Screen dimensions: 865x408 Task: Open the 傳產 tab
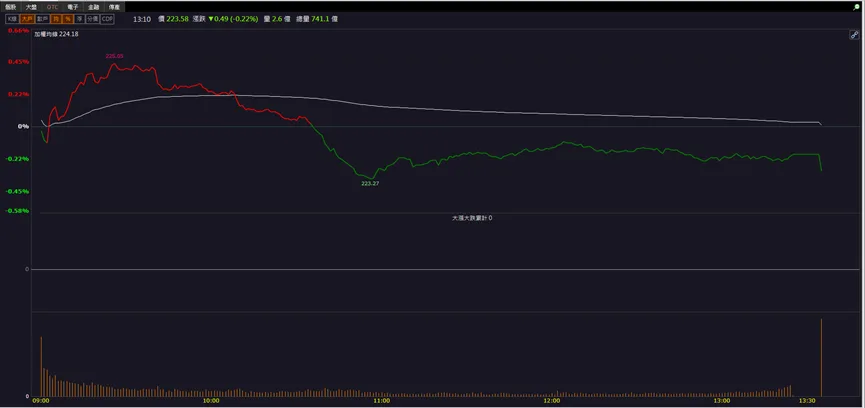114,7
